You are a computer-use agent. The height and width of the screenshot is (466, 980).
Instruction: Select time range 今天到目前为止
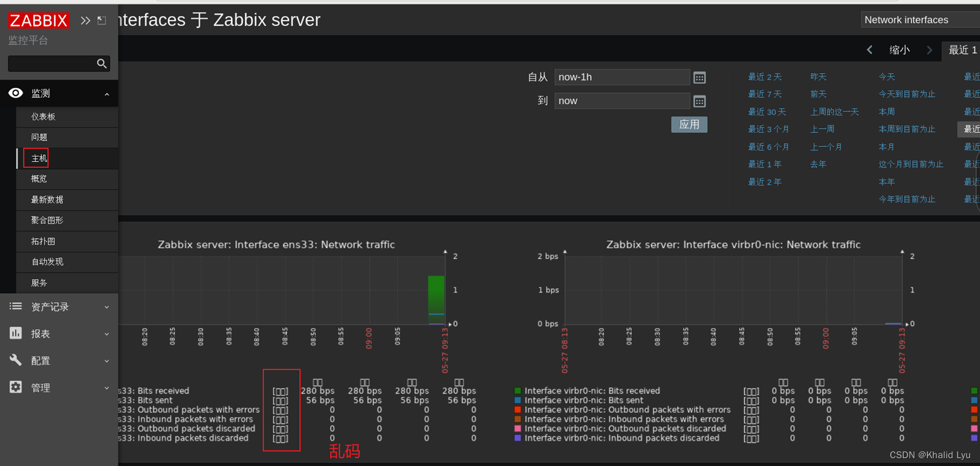(907, 94)
